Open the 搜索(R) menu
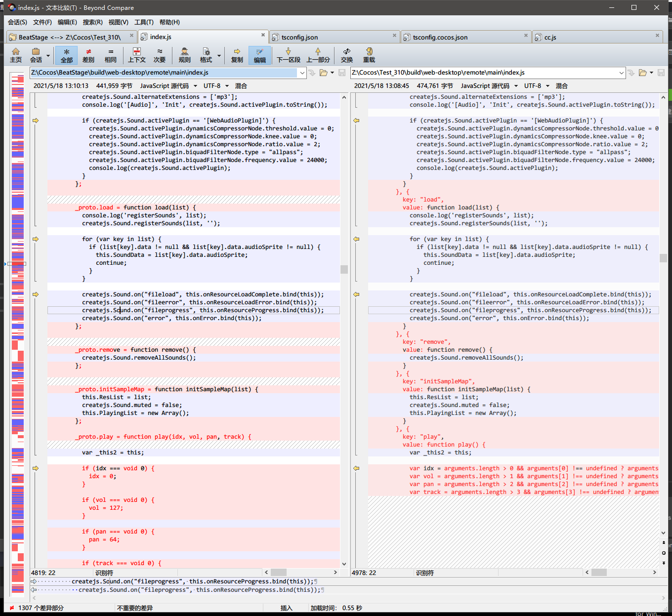This screenshot has width=672, height=616. tap(92, 22)
